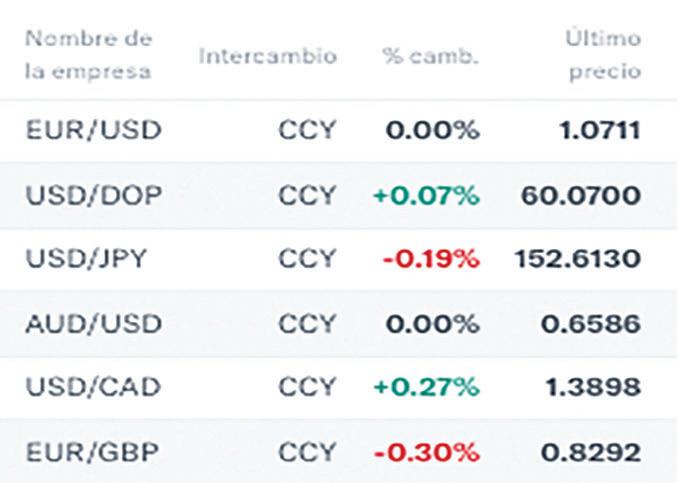Click the -0.30% change value
The width and height of the screenshot is (677, 483).
427,453
